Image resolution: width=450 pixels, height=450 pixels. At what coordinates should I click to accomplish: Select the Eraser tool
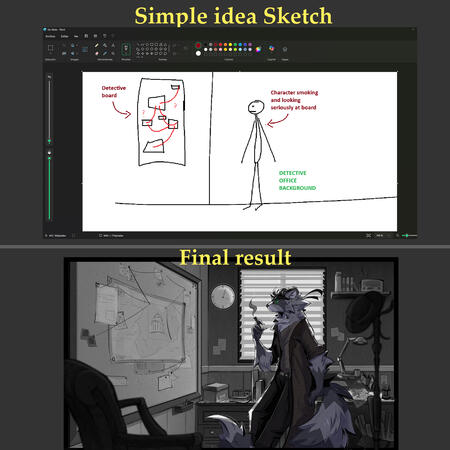click(x=97, y=53)
